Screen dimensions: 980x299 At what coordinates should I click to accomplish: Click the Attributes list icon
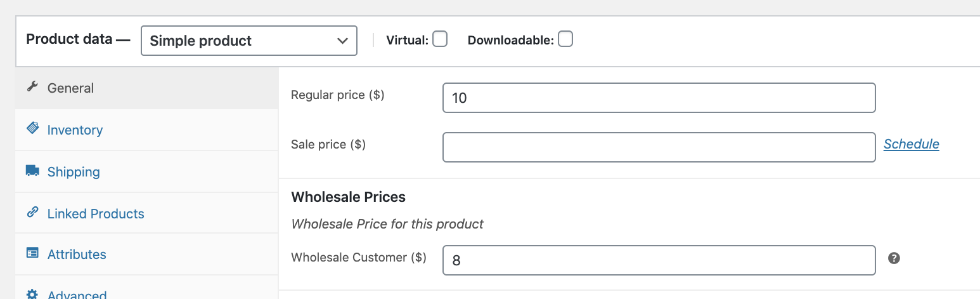(32, 253)
